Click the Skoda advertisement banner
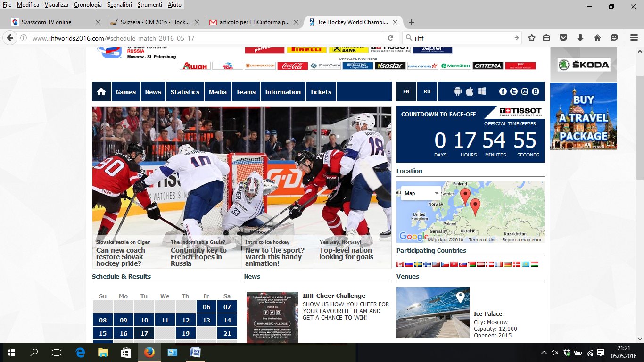Screen dimensions: 644x362 tap(584, 65)
